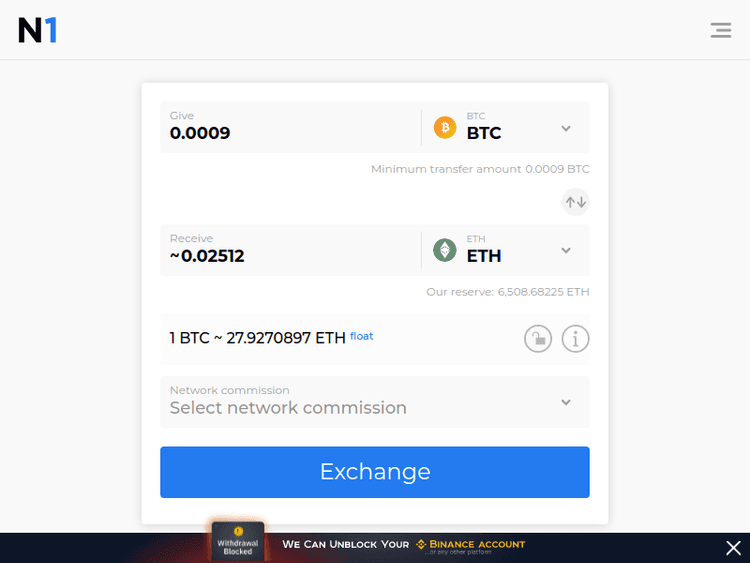Screen dimensions: 750x563
Task: Expand the ETH currency dropdown chevron
Action: coord(566,251)
